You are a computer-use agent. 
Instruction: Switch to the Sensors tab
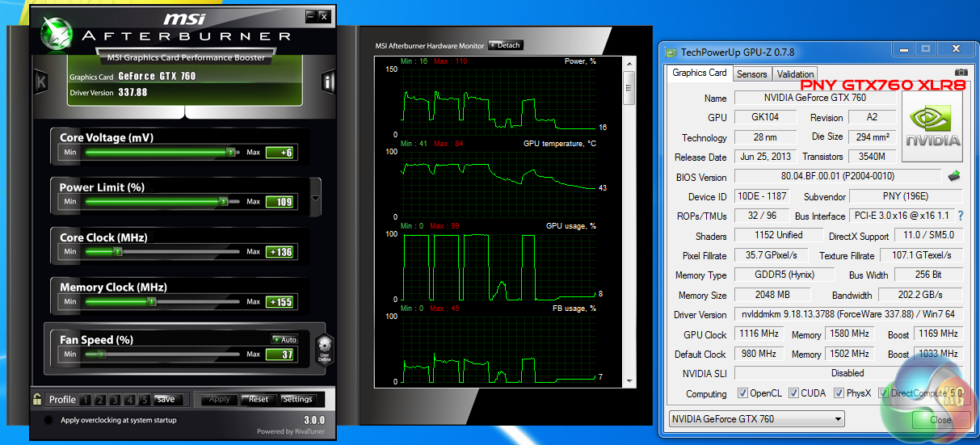751,73
